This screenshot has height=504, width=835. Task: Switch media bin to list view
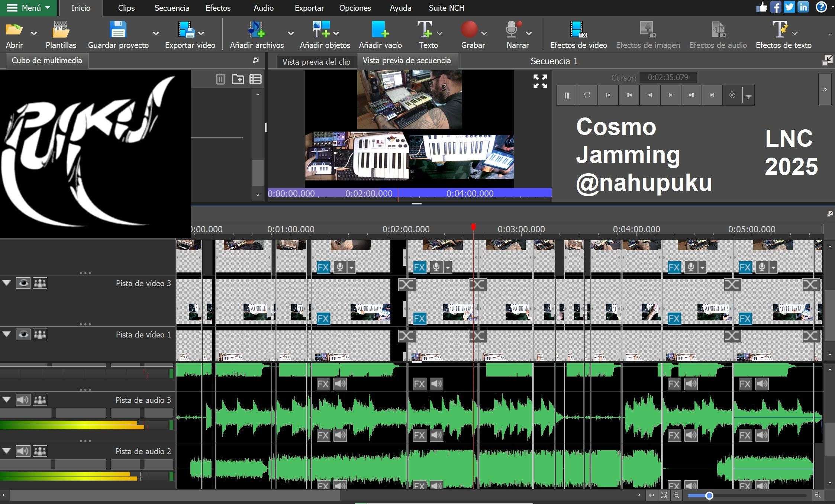pos(255,79)
